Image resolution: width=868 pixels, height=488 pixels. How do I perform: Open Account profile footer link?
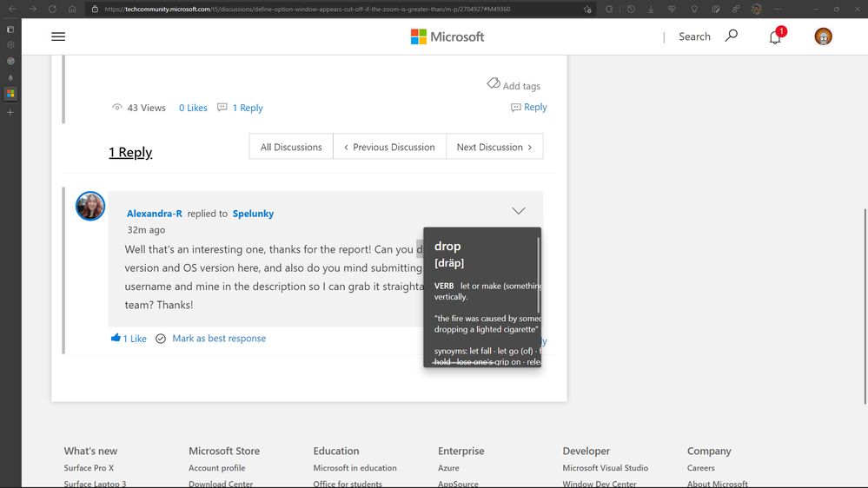pyautogui.click(x=217, y=468)
